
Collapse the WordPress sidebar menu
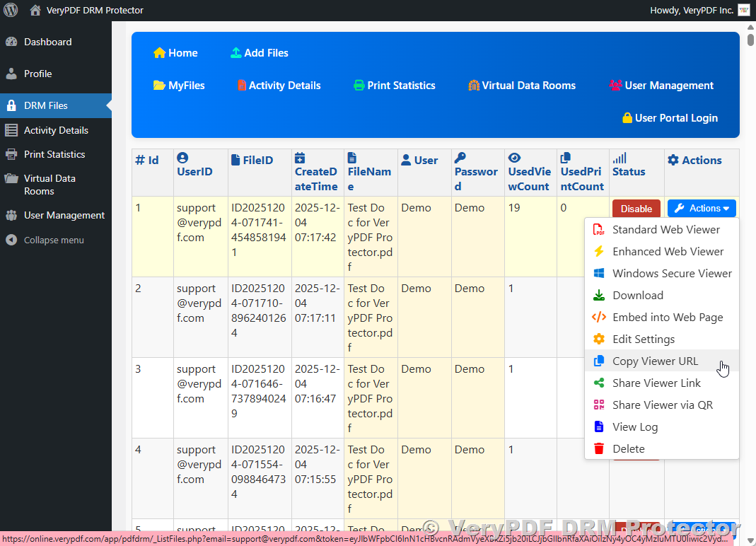53,240
